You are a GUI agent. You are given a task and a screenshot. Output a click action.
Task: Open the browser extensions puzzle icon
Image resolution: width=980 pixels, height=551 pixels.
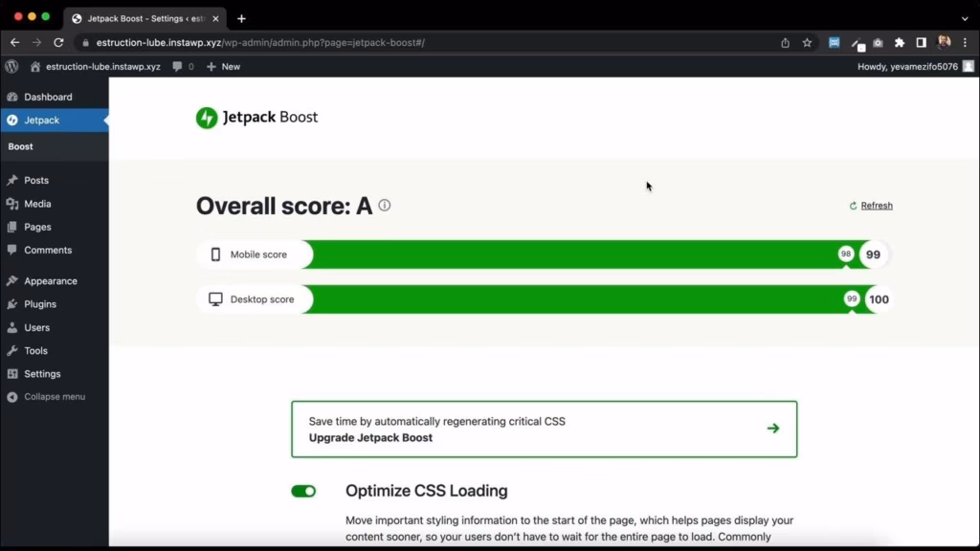(x=900, y=42)
